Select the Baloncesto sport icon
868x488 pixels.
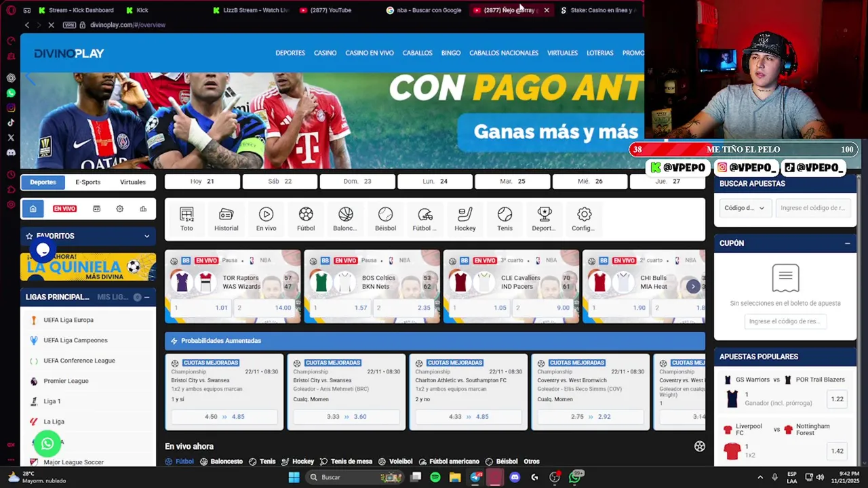pos(345,219)
